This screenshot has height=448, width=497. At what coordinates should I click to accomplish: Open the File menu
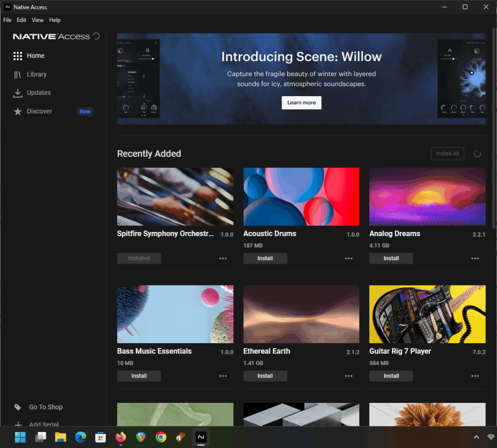point(7,20)
